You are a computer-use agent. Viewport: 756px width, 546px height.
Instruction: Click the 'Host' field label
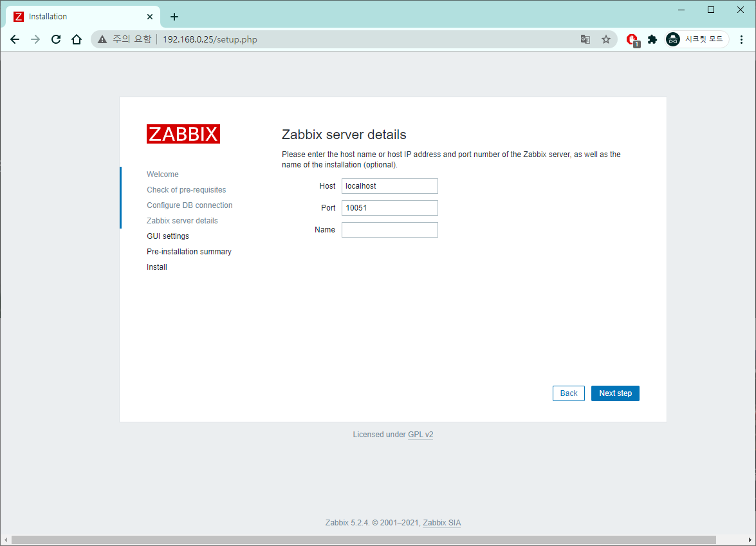pos(327,186)
